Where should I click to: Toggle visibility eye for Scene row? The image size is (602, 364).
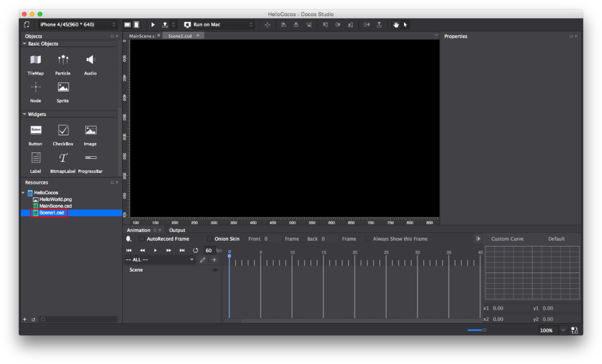[215, 270]
